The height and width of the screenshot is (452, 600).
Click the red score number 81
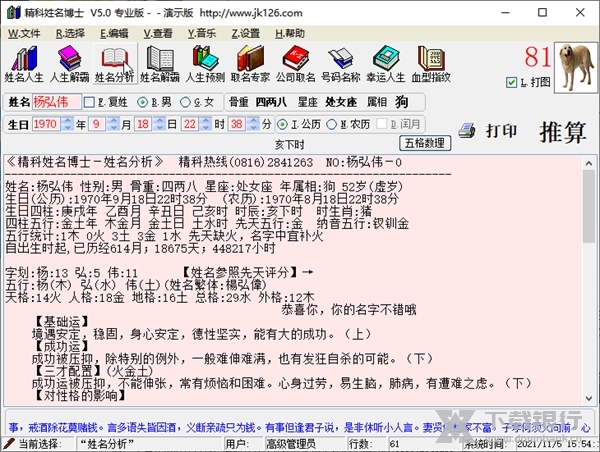click(538, 57)
